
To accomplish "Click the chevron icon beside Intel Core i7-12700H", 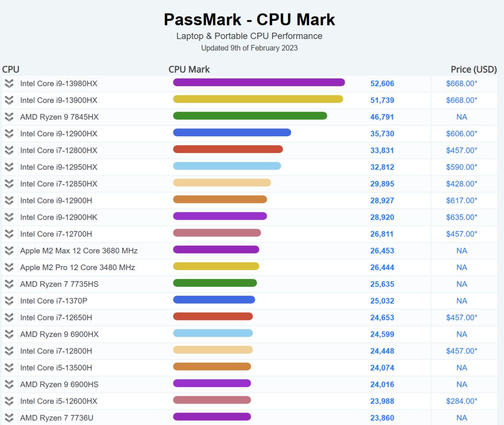I will [9, 233].
